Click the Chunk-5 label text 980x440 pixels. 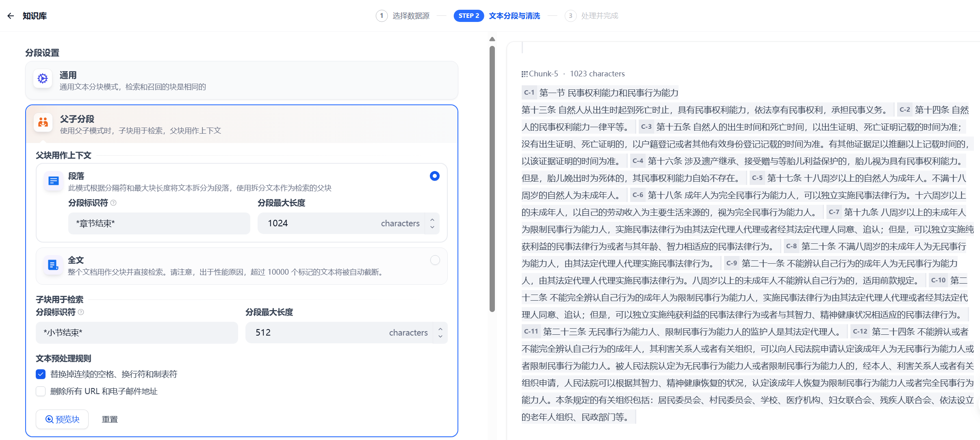pos(544,74)
